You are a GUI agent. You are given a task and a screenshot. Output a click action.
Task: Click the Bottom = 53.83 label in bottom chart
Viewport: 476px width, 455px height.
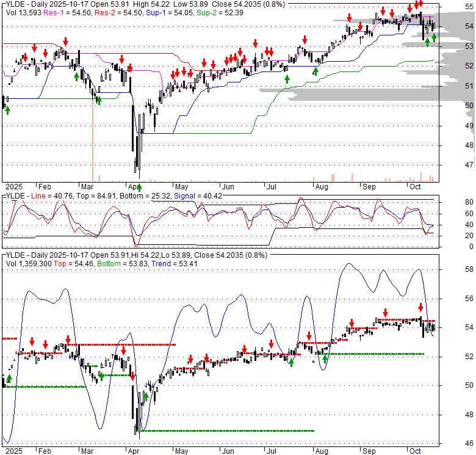click(122, 264)
